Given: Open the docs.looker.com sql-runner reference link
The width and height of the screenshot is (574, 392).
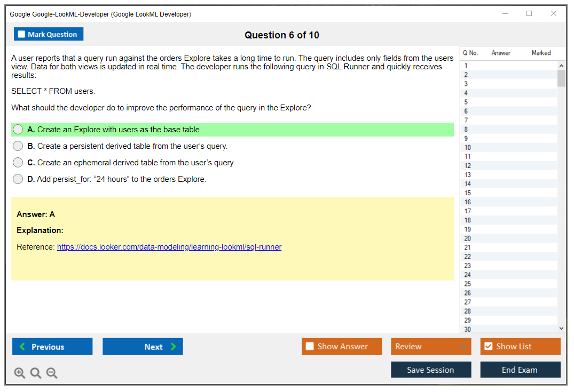Looking at the screenshot, I should tap(169, 247).
